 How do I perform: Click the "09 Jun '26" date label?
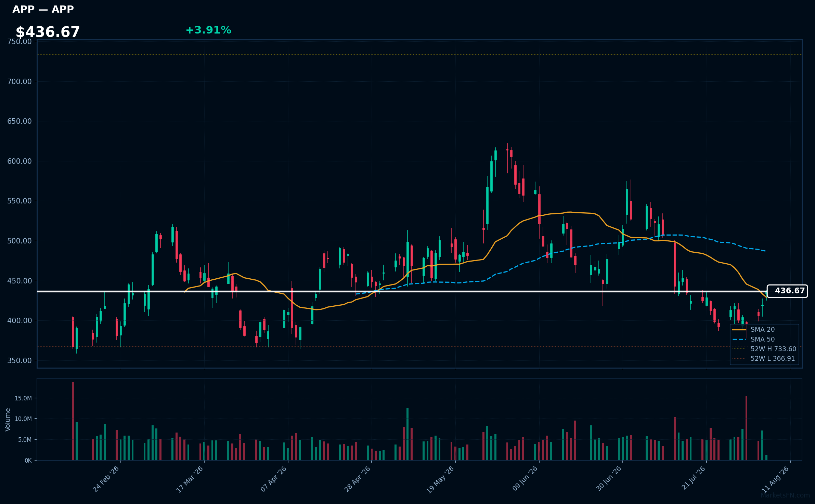coord(525,479)
